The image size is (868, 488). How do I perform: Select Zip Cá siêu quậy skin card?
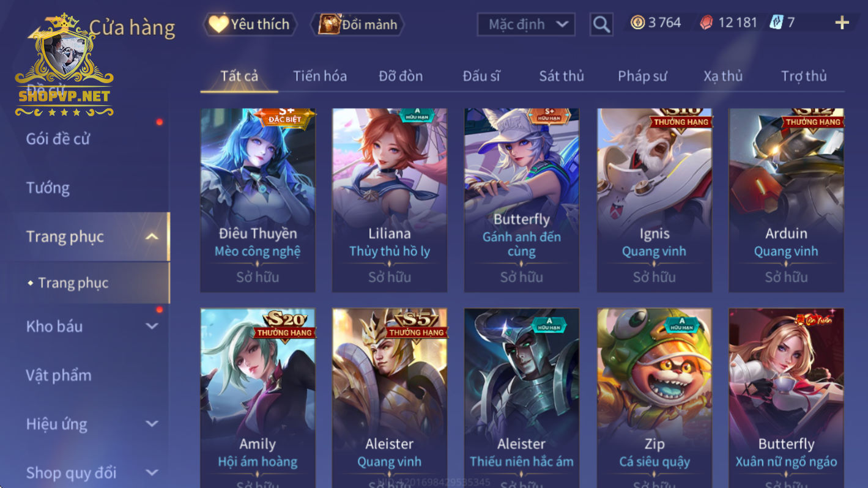pos(655,397)
